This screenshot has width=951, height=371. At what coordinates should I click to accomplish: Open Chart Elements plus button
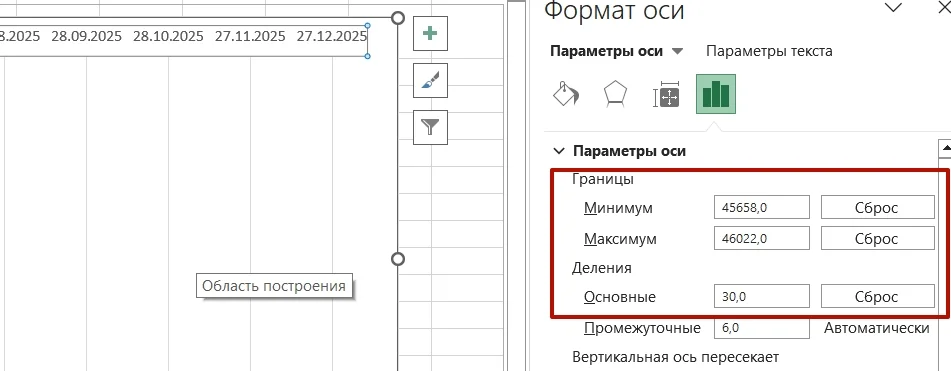pos(430,33)
